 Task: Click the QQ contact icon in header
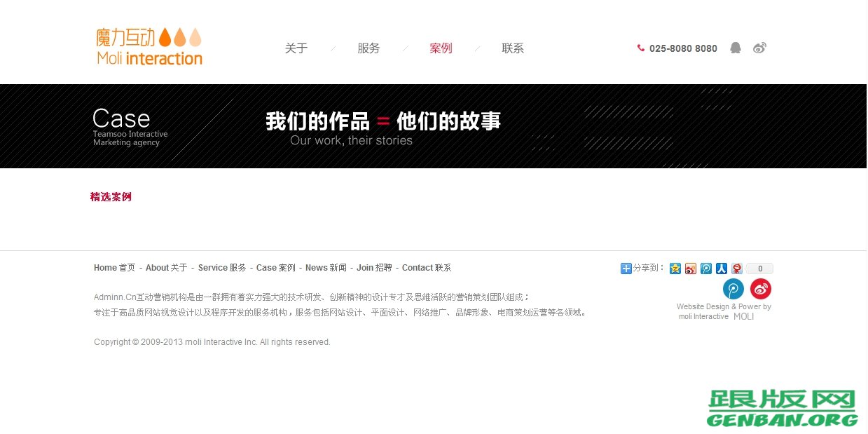(735, 48)
